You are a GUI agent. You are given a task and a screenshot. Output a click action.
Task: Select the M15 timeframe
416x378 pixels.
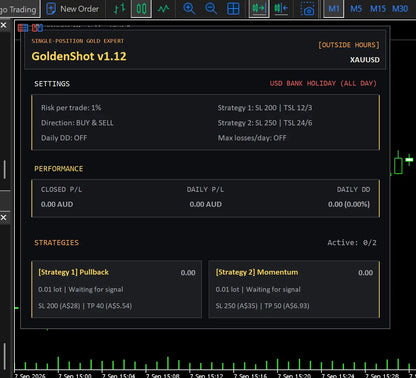point(378,9)
